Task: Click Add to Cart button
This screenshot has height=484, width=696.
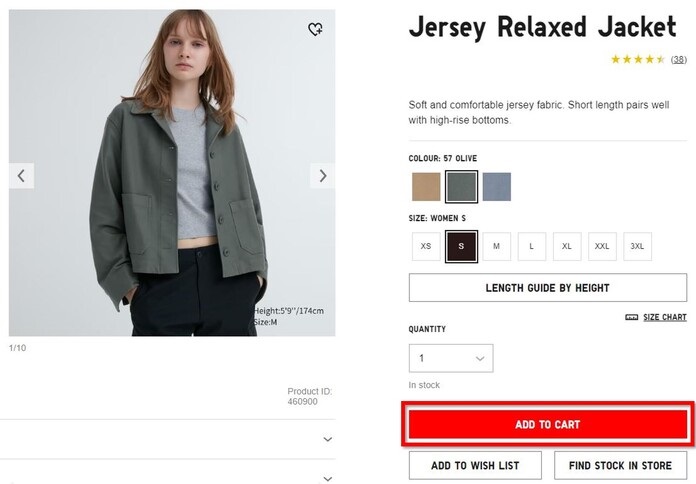Action: tap(547, 425)
